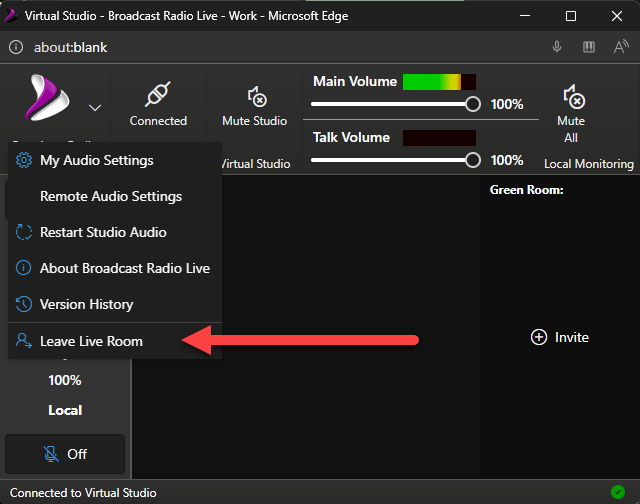Open My Audio Settings
Screen dimensions: 640x504
(115, 160)
